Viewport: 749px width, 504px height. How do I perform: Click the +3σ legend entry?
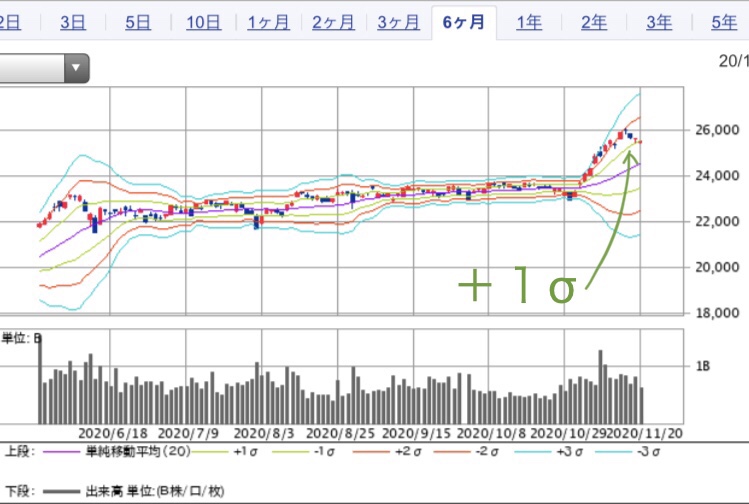[569, 451]
